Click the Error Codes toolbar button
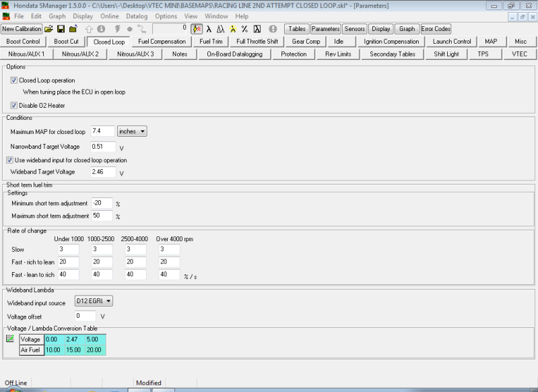Image resolution: width=538 pixels, height=392 pixels. (x=436, y=29)
